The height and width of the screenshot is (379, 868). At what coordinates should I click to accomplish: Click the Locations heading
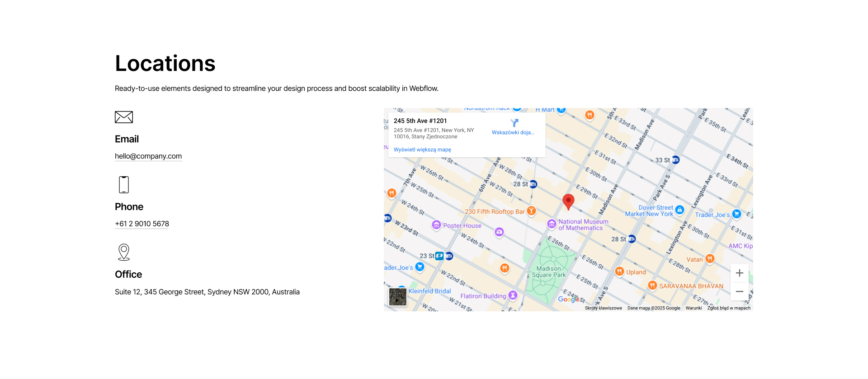pyautogui.click(x=165, y=63)
